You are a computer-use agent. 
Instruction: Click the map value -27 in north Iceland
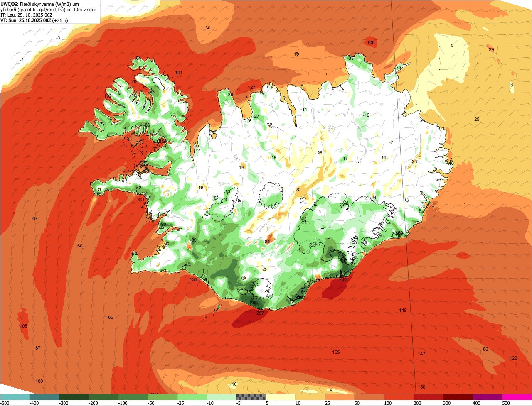256,116
